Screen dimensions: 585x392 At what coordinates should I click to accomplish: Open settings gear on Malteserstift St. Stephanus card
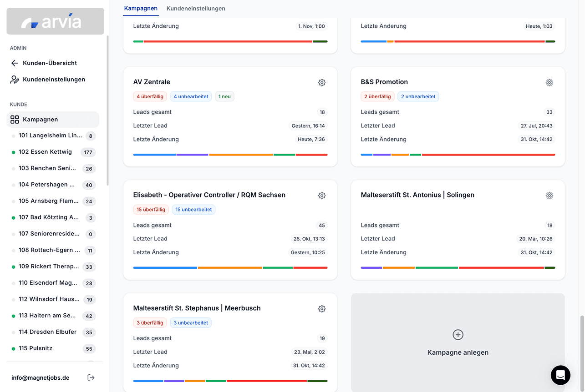[322, 308]
